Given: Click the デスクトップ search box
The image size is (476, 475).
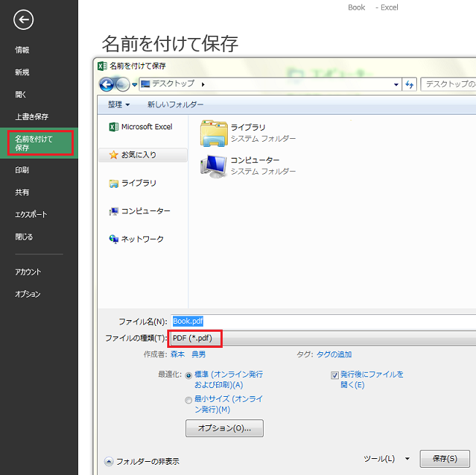Looking at the screenshot, I should (x=448, y=84).
